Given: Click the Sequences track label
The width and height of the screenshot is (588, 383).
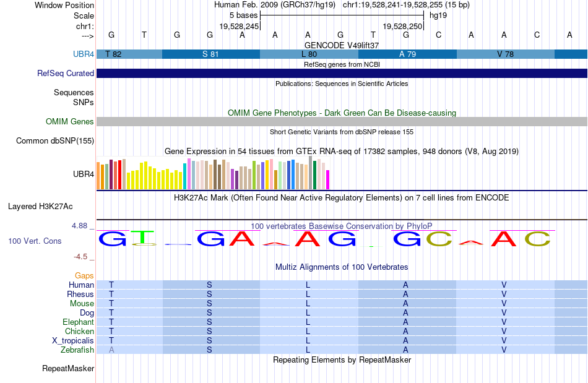Looking at the screenshot, I should (74, 92).
